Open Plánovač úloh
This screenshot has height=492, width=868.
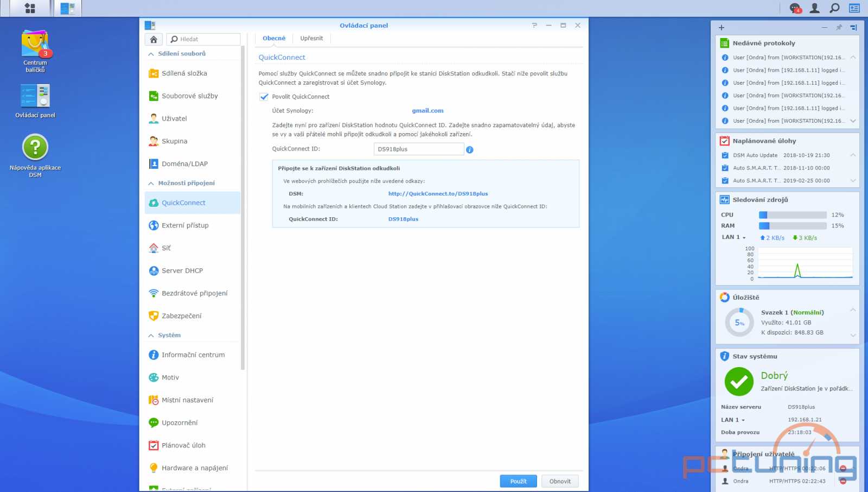[x=193, y=445]
